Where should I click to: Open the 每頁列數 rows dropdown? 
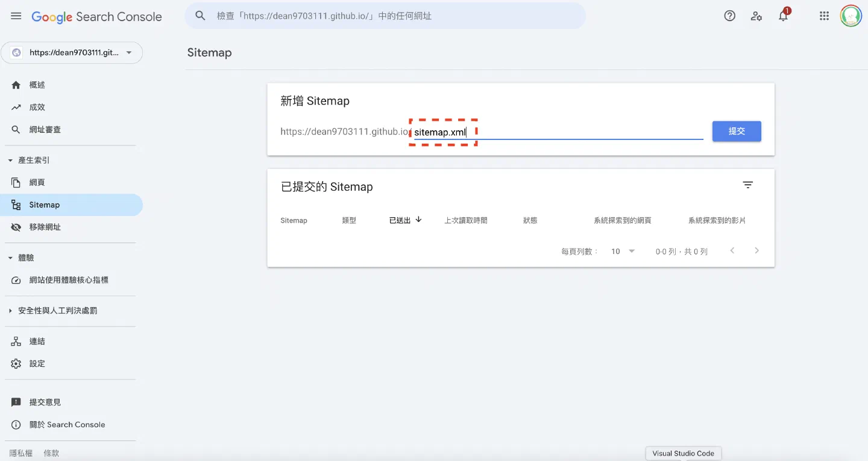(623, 252)
